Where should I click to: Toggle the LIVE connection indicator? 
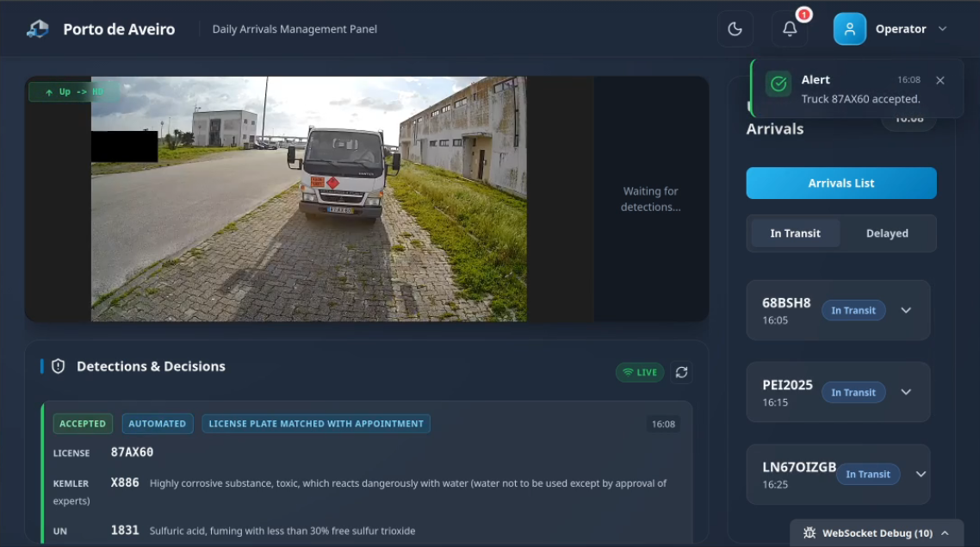pyautogui.click(x=640, y=372)
